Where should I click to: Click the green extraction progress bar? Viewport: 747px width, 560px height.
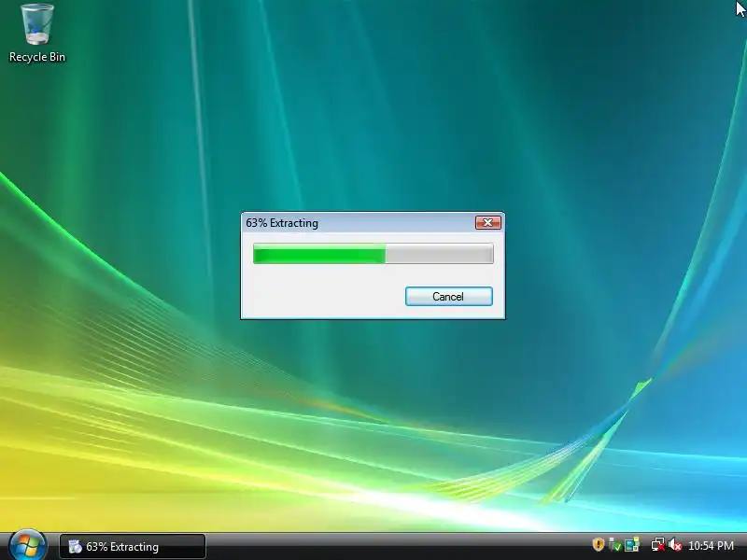pos(373,253)
